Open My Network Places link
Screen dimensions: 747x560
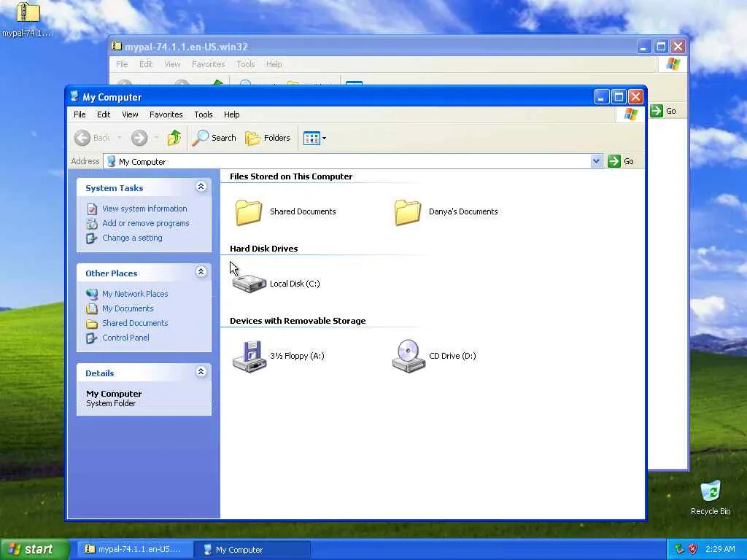coord(135,295)
